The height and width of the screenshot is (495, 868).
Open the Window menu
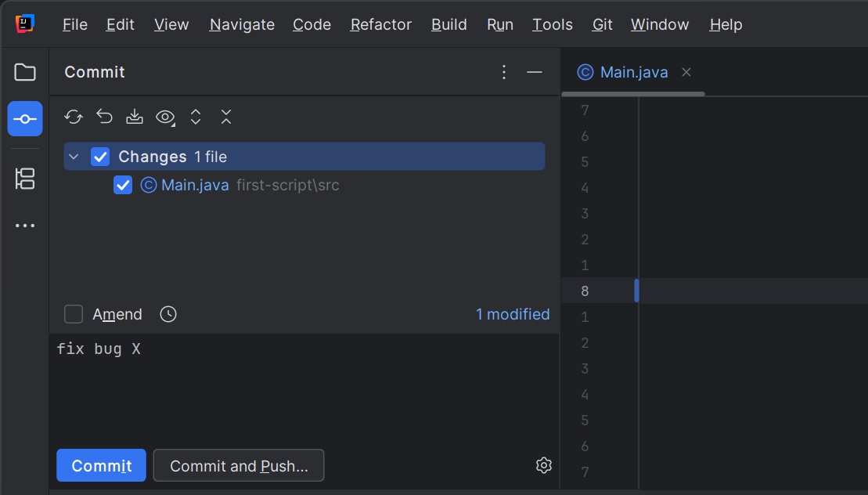[x=660, y=24]
